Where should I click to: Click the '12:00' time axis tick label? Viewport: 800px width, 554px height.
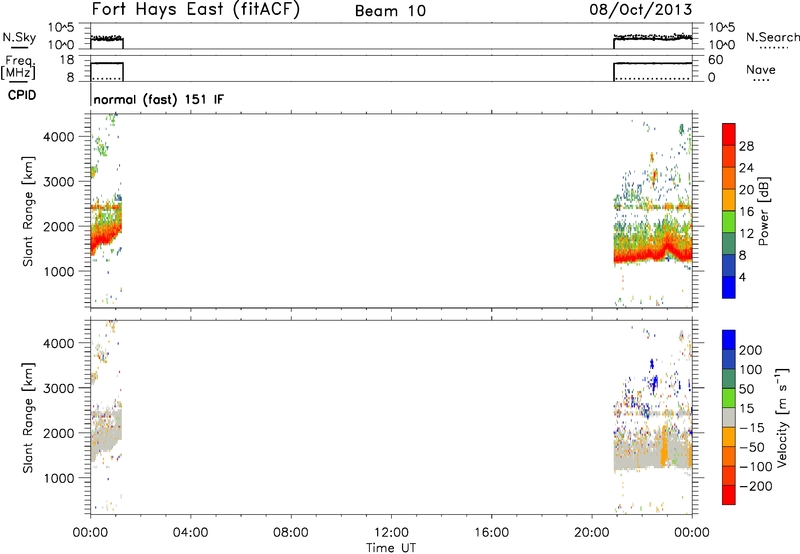391,533
